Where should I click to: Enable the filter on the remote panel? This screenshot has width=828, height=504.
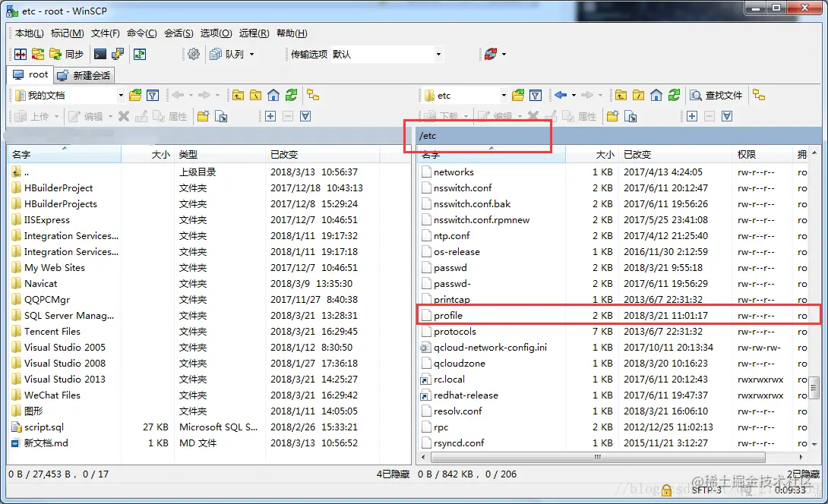pos(535,95)
